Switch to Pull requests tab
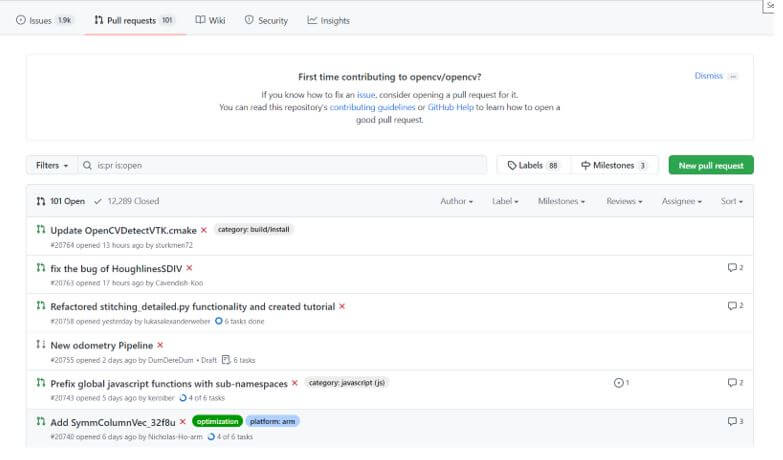Viewport: 783px width, 460px height. 134,20
